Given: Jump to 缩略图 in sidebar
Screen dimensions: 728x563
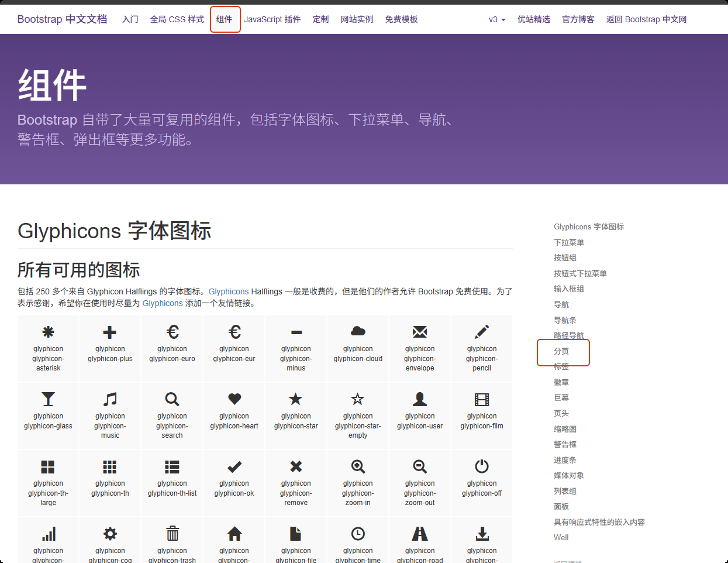Looking at the screenshot, I should [x=565, y=429].
